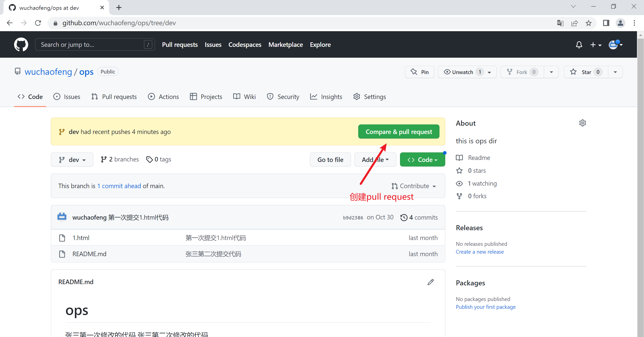Click the About settings gear icon

pos(582,123)
